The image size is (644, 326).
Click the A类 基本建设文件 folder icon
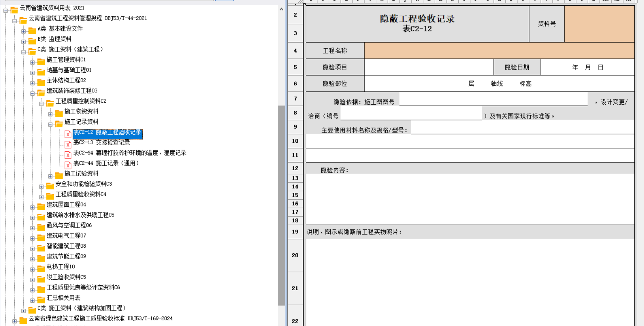32,30
